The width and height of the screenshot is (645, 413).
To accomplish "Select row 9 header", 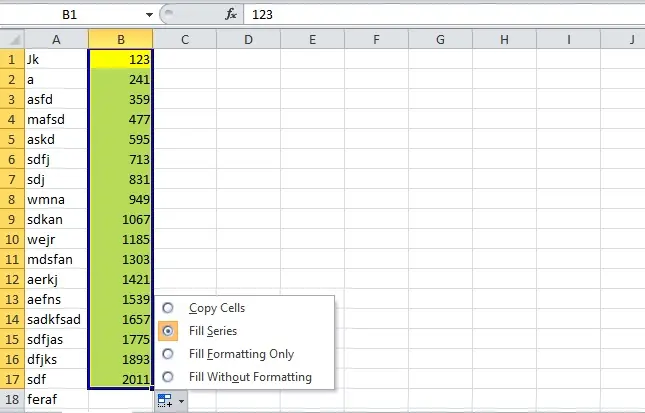I will pos(12,219).
